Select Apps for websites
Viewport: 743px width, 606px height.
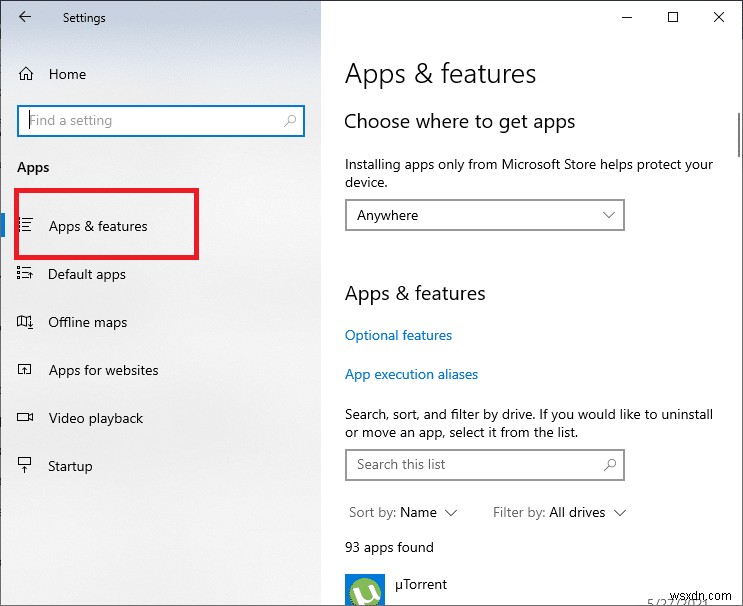pyautogui.click(x=103, y=370)
